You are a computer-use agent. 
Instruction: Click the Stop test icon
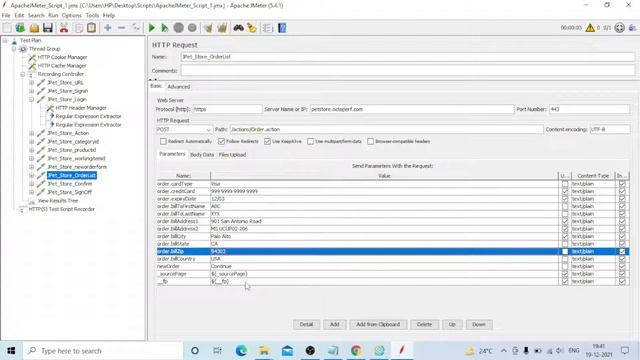point(178,28)
